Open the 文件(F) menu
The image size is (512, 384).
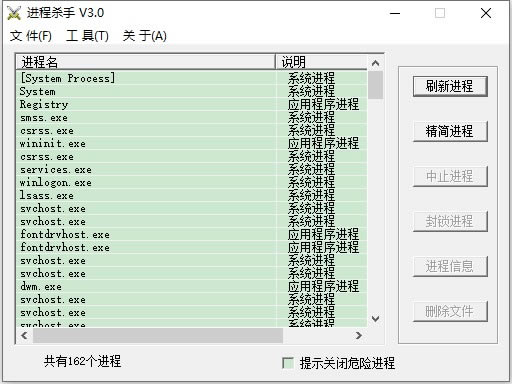click(x=31, y=36)
